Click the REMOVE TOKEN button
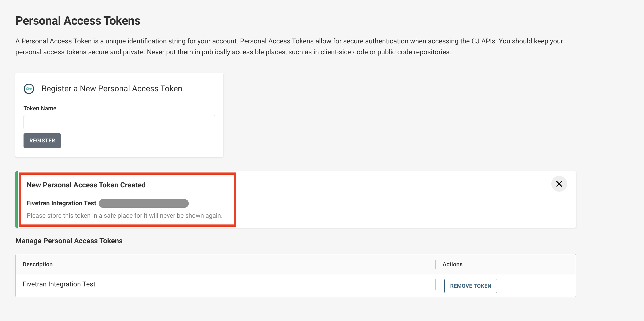This screenshot has height=321, width=644. click(470, 286)
